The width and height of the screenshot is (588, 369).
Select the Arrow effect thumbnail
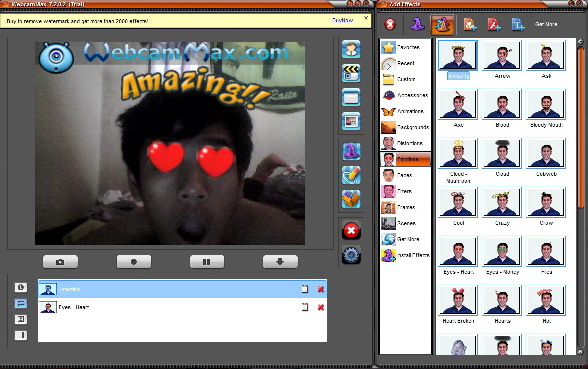[502, 55]
